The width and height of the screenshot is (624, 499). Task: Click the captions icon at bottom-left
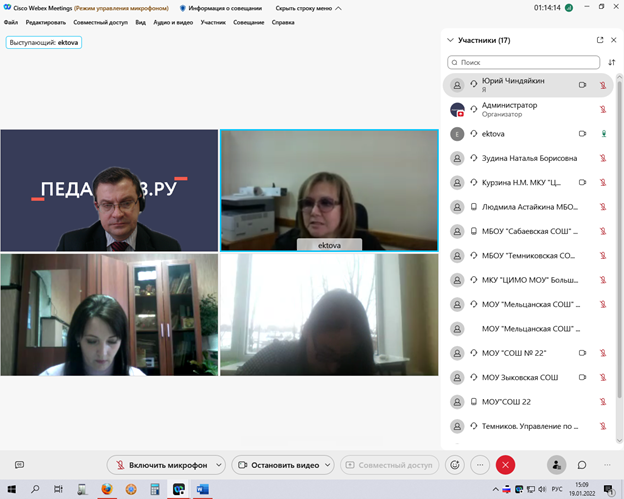[x=19, y=465]
